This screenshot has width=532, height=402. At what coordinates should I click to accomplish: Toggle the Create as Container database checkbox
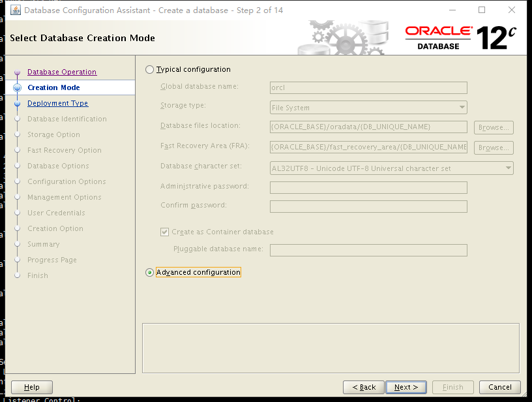coord(164,232)
